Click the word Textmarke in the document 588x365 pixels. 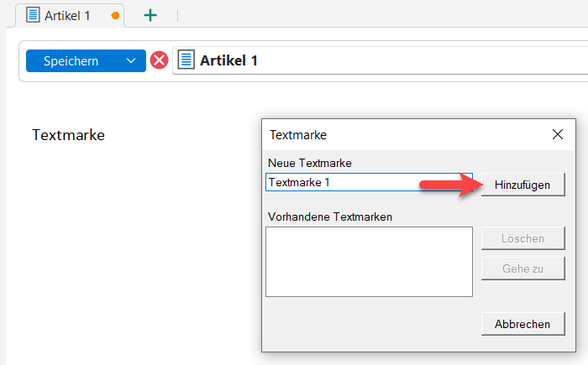click(x=68, y=135)
